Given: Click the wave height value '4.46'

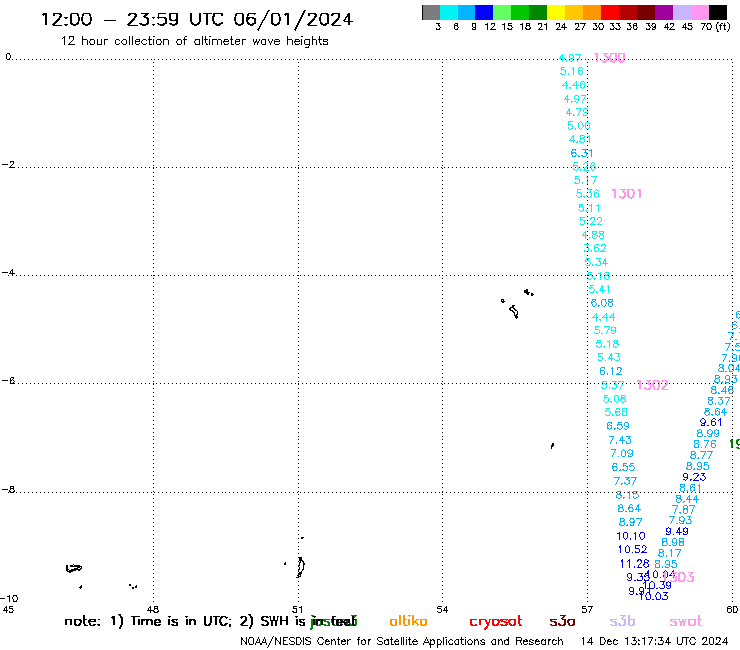Looking at the screenshot, I should click(x=574, y=85).
